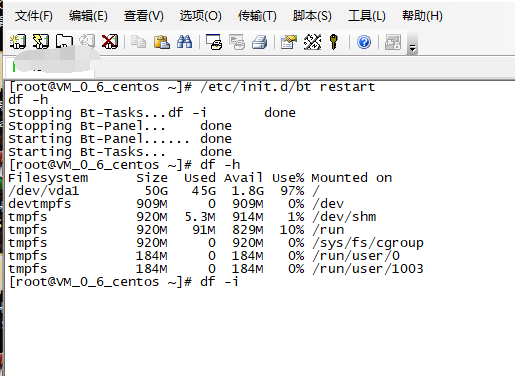515x376 pixels.
Task: Open the 文件(F) menu
Action: [33, 16]
